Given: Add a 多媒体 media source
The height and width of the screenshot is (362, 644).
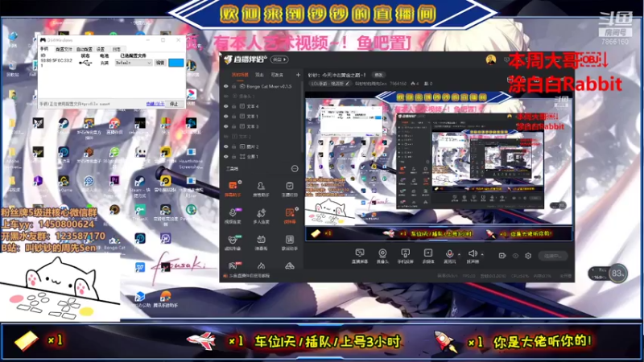Looking at the screenshot, I should pyautogui.click(x=428, y=256).
